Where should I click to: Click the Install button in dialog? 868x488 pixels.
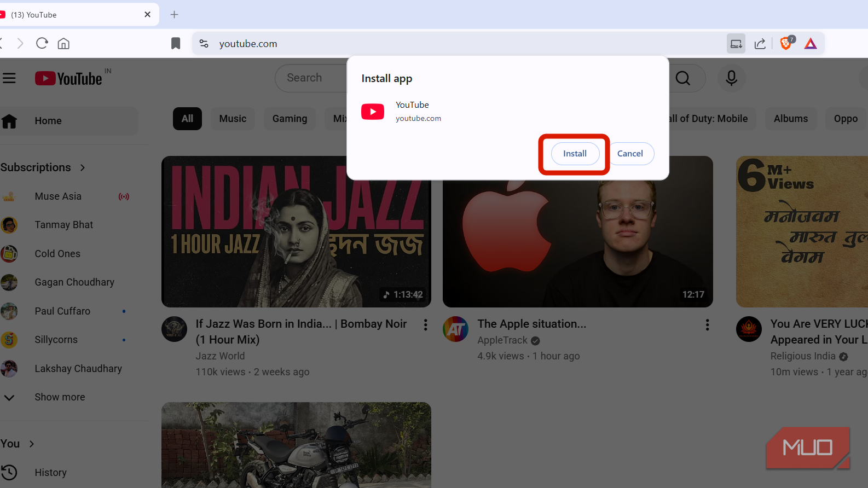(x=575, y=154)
